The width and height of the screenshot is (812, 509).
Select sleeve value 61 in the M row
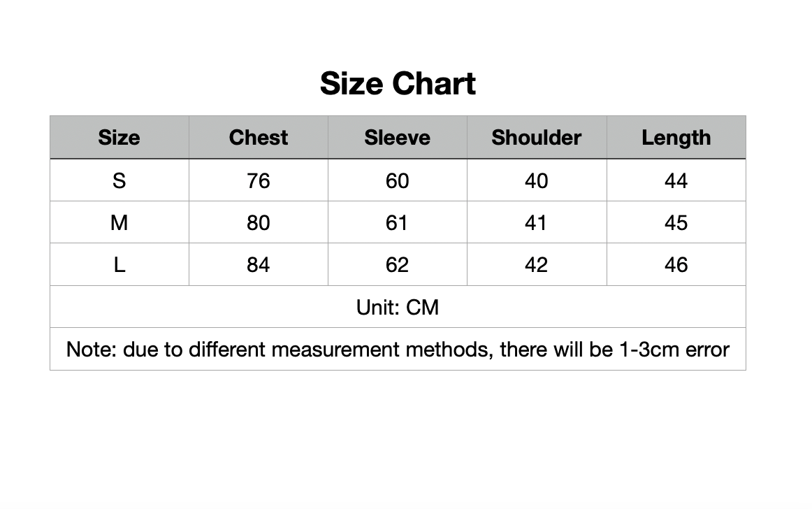[397, 223]
